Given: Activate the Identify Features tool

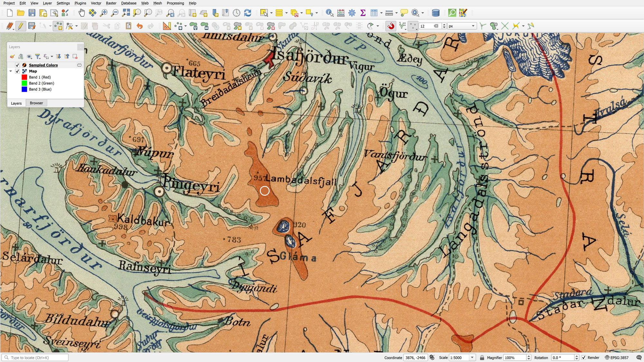Looking at the screenshot, I should (329, 13).
